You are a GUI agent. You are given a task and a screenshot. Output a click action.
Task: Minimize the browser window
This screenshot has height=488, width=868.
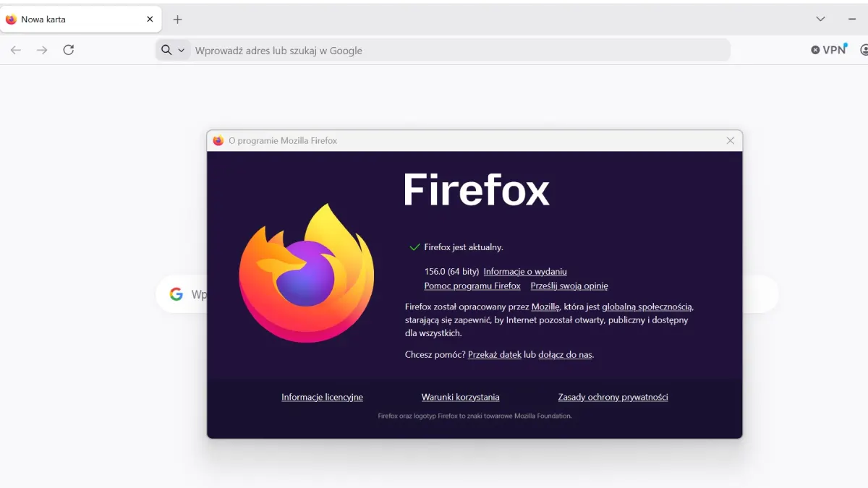pos(852,20)
